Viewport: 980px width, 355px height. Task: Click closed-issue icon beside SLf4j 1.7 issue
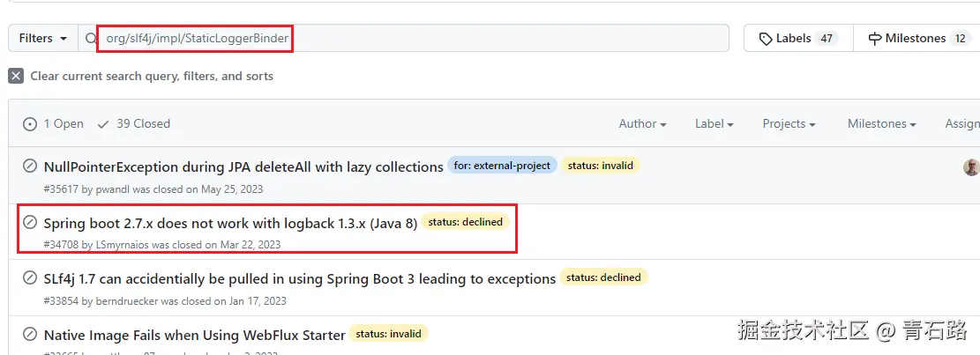point(29,277)
